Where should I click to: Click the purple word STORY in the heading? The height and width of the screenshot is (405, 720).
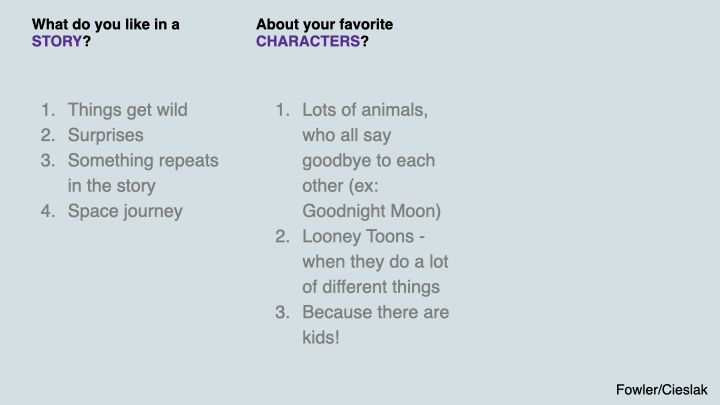(57, 42)
